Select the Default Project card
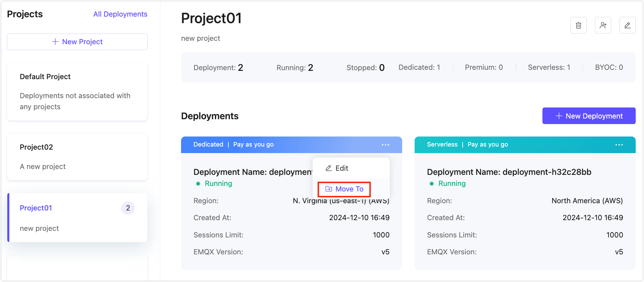The height and width of the screenshot is (282, 644). pyautogui.click(x=77, y=92)
